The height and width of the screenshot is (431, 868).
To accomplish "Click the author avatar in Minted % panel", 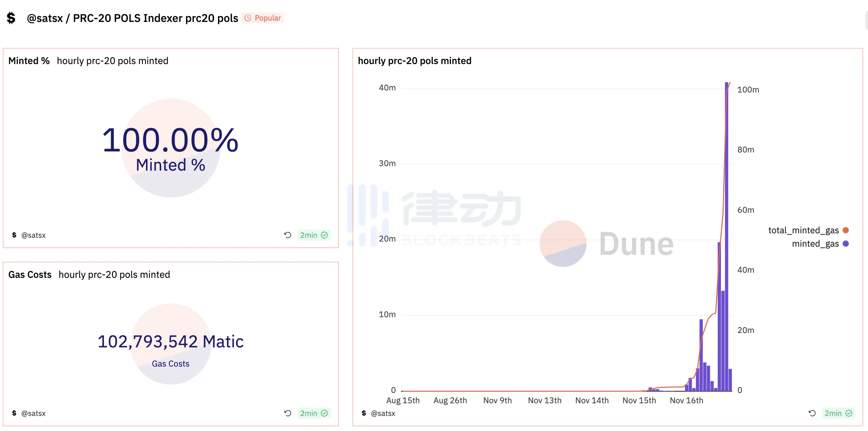I will [14, 235].
